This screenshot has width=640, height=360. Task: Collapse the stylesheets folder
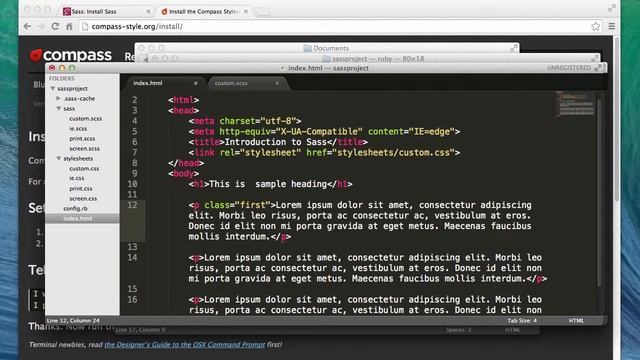point(59,158)
